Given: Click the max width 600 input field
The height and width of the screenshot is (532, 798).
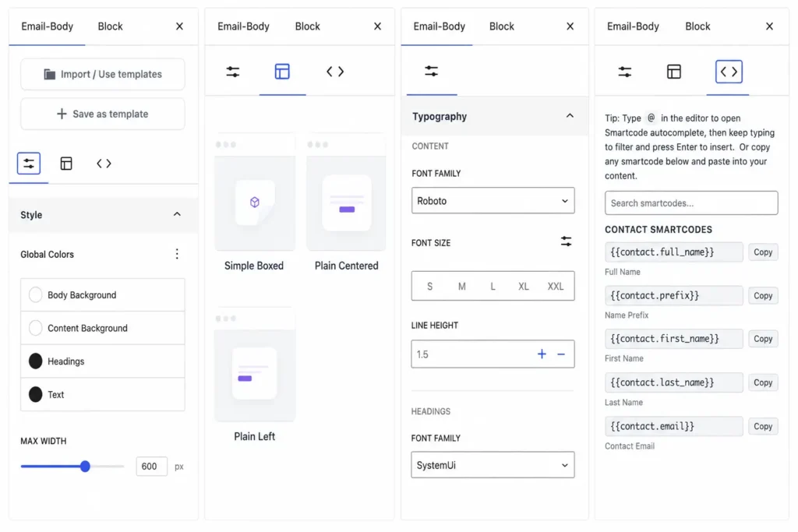Looking at the screenshot, I should pos(151,466).
